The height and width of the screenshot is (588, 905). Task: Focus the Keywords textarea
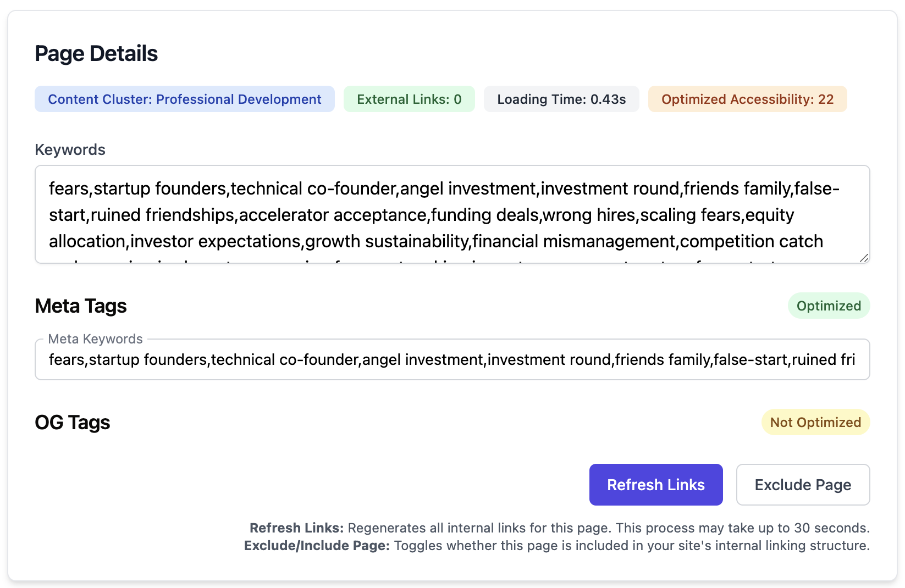coord(452,214)
